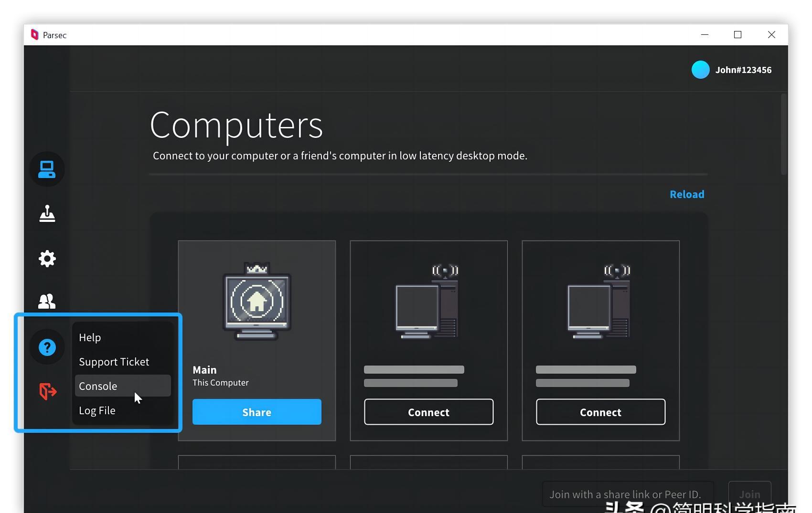This screenshot has width=812, height=513.
Task: Click the middle card's computer image
Action: pyautogui.click(x=427, y=302)
